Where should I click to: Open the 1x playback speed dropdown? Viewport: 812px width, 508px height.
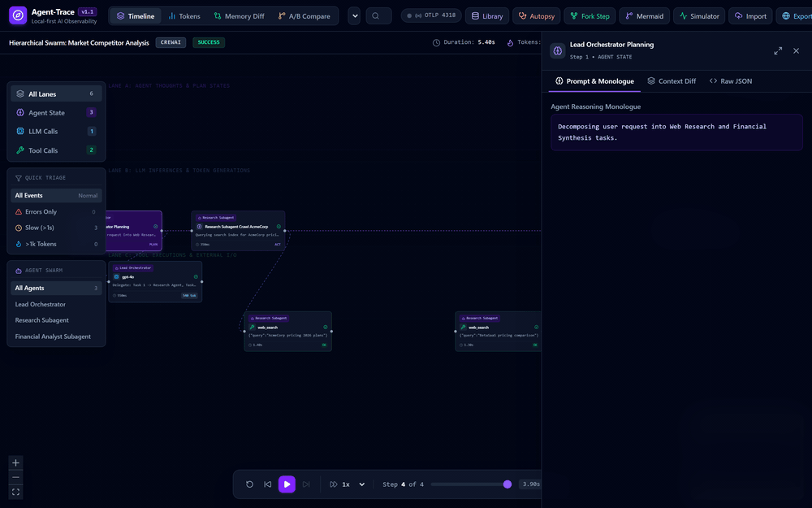[356, 484]
